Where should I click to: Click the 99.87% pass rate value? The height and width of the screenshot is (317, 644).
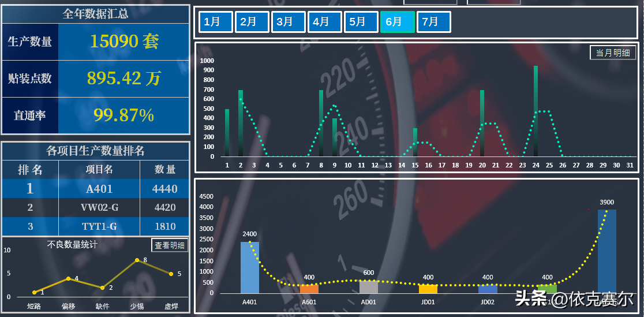124,115
